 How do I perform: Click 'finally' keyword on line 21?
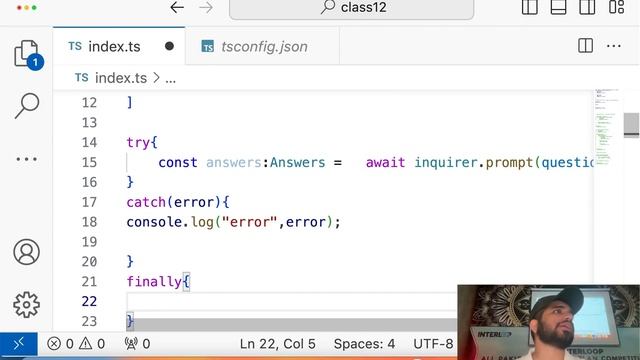[154, 282]
